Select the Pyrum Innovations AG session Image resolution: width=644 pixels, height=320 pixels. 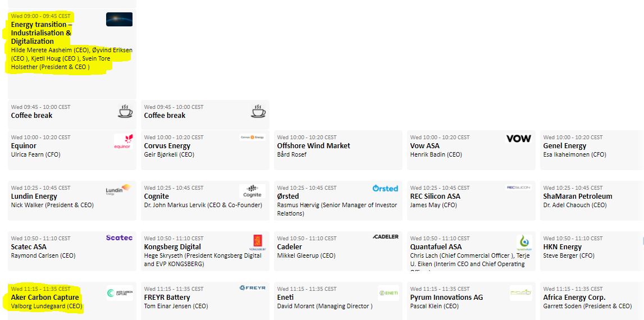click(x=446, y=298)
